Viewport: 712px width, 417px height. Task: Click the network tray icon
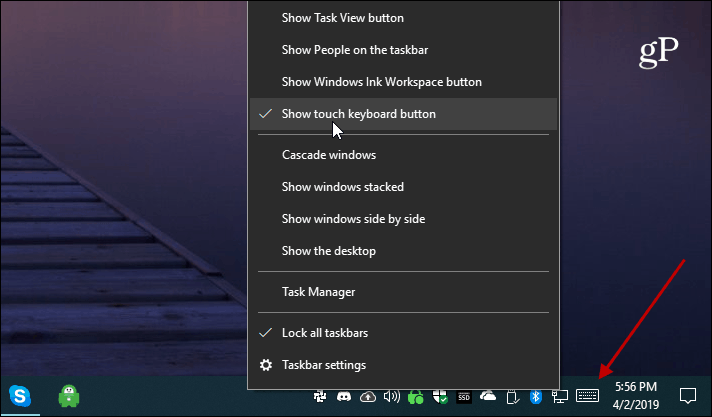[559, 397]
